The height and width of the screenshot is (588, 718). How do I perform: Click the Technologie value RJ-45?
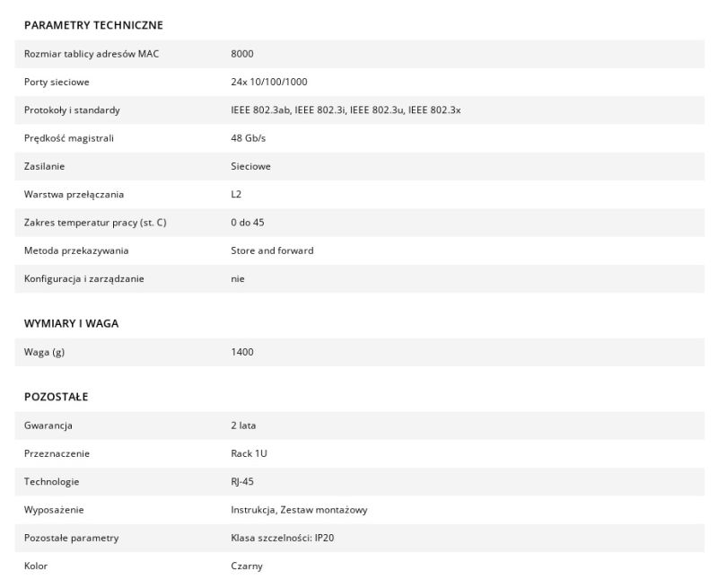click(242, 482)
